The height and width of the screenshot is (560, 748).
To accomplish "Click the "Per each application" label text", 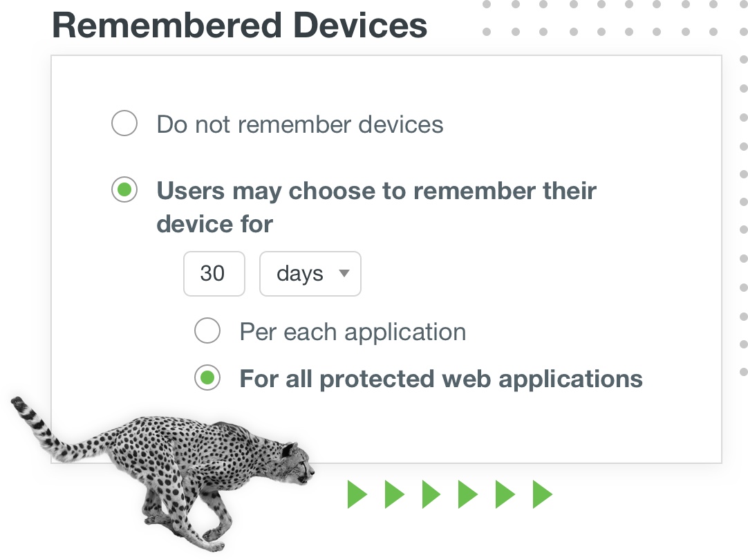I will tap(353, 332).
